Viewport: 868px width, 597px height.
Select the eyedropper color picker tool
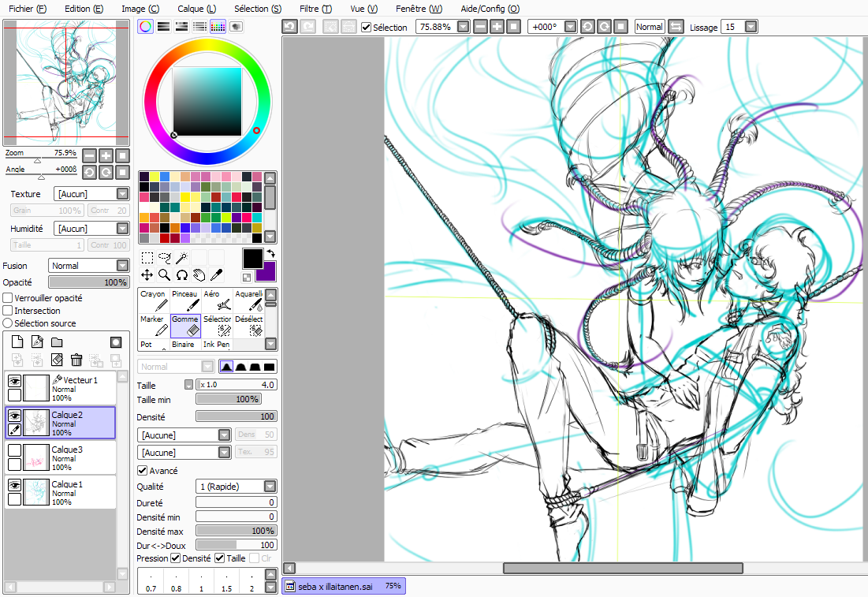[x=217, y=274]
